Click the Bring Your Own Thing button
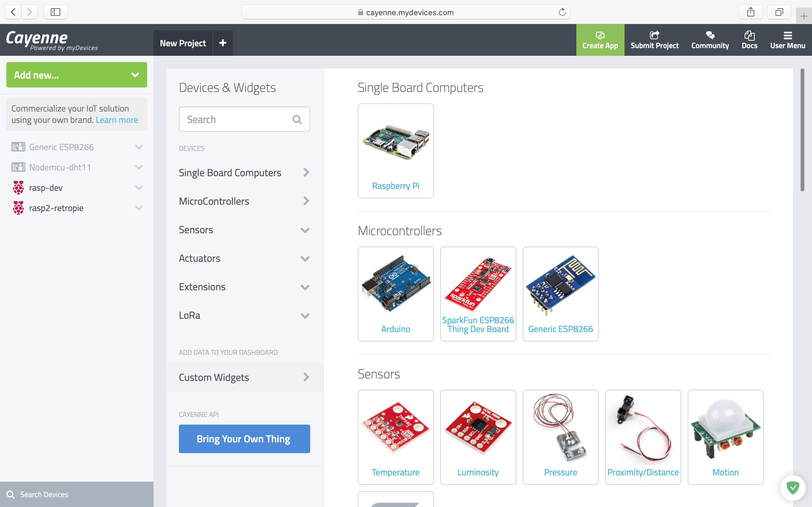This screenshot has height=507, width=812. pyautogui.click(x=244, y=439)
